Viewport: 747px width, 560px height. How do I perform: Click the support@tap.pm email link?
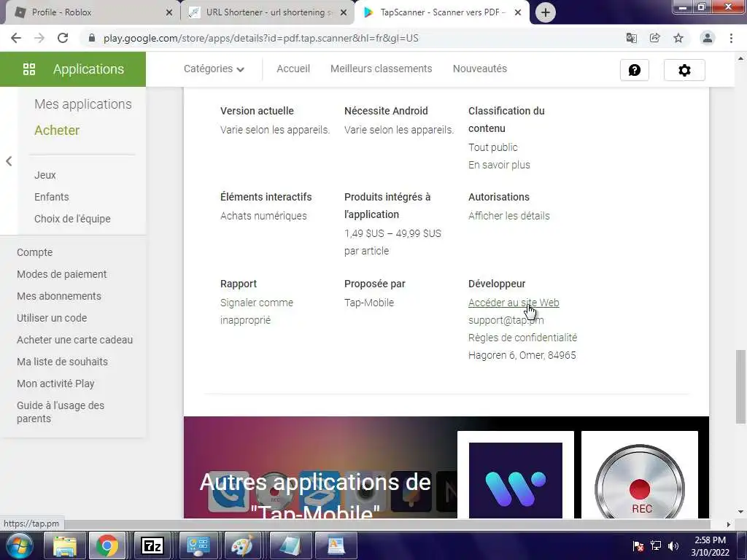coord(506,321)
